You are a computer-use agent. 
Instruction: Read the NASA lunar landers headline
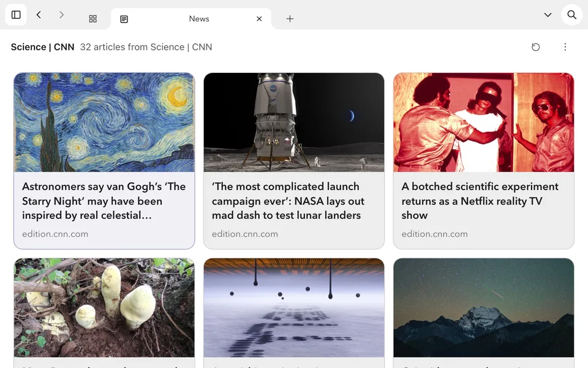click(288, 201)
